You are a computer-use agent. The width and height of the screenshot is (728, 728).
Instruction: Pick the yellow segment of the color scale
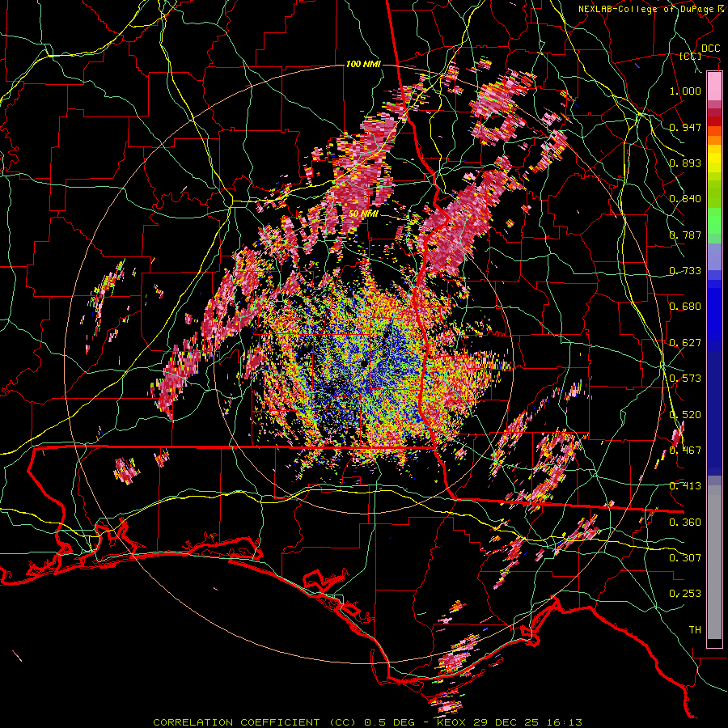click(714, 160)
